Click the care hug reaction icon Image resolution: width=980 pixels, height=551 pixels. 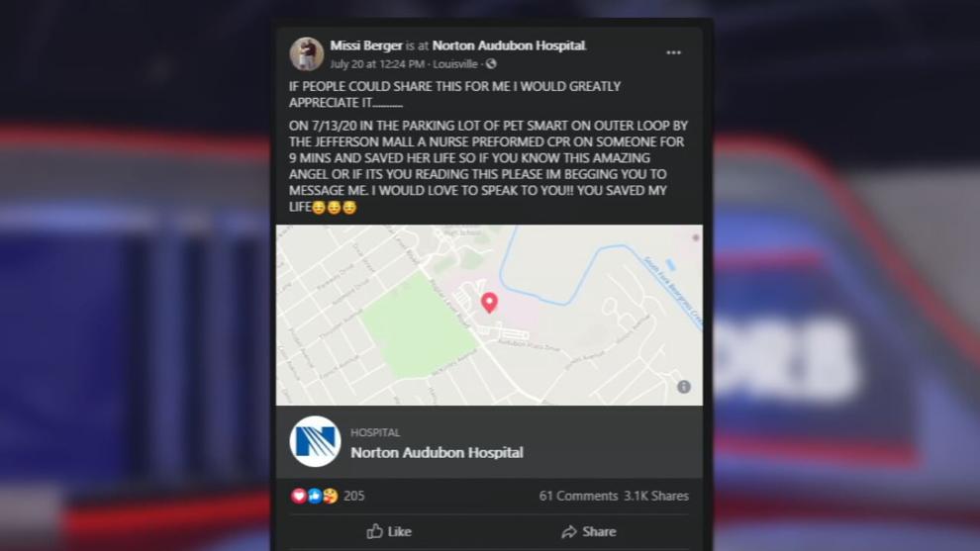click(331, 496)
